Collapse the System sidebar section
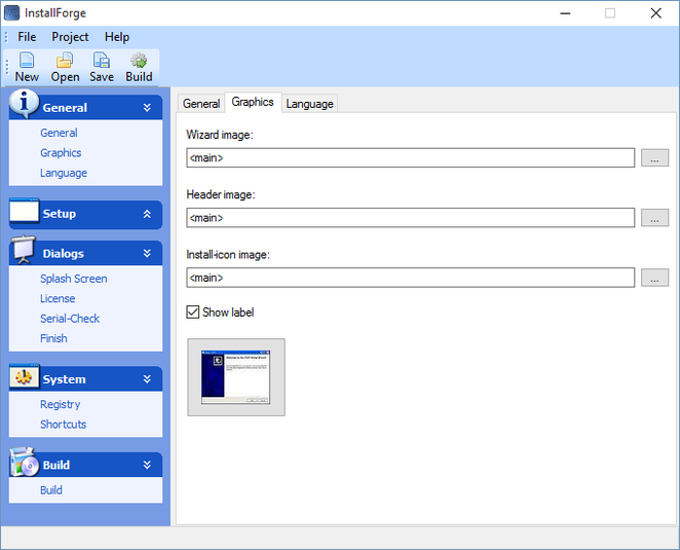 (x=147, y=379)
